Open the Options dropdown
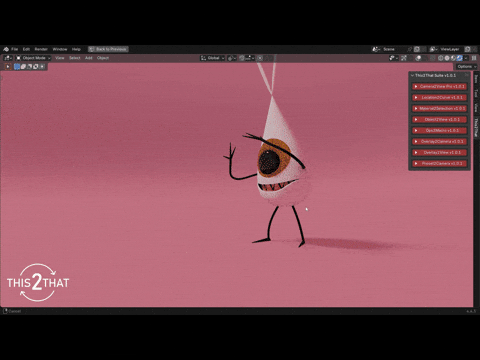The image size is (480, 360). (x=466, y=67)
